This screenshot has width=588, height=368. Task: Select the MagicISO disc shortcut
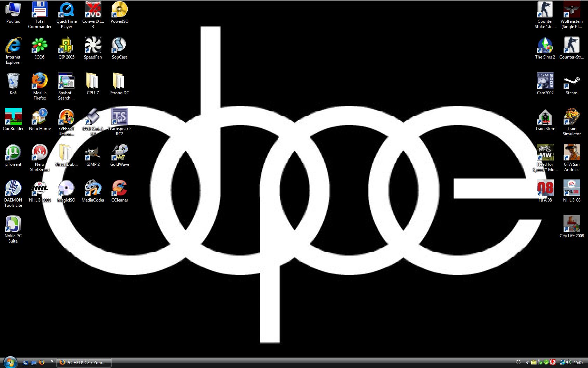(x=66, y=192)
